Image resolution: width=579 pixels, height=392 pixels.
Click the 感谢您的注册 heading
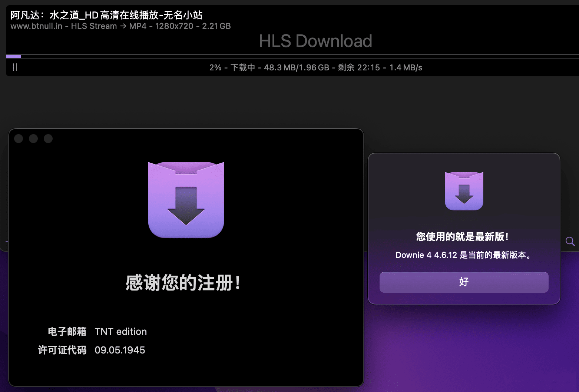point(183,283)
